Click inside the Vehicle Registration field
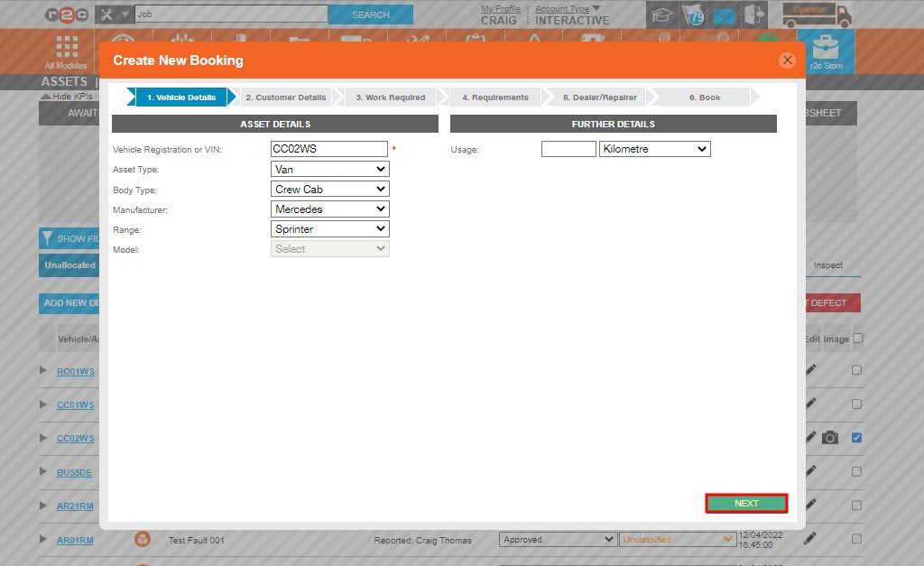 [x=329, y=148]
